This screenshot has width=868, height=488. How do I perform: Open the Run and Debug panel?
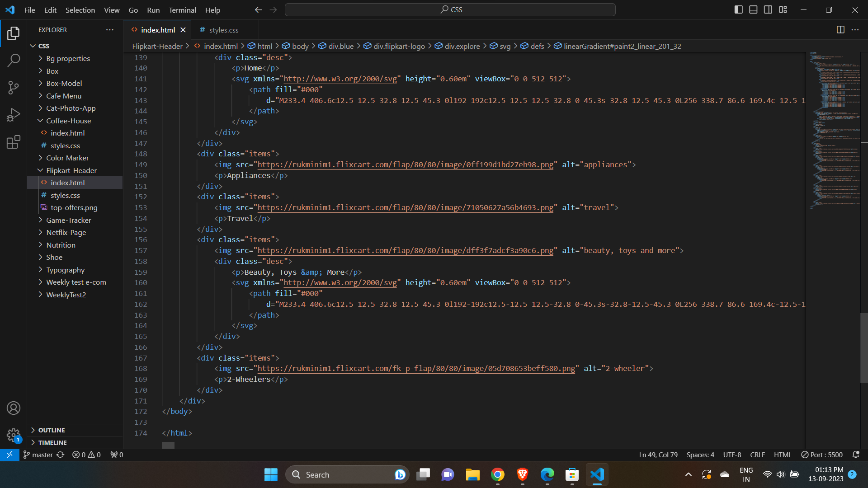14,115
